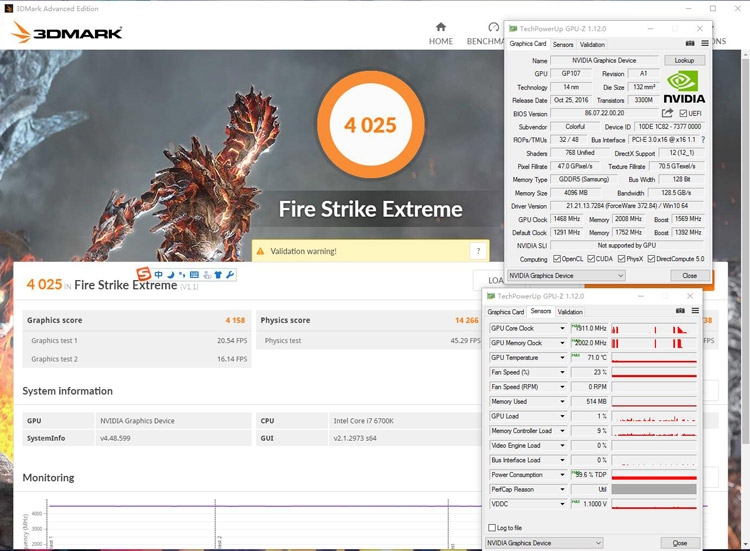Take screenshot in GPU-Z Graphics Card window
The height and width of the screenshot is (551, 750).
tap(690, 44)
